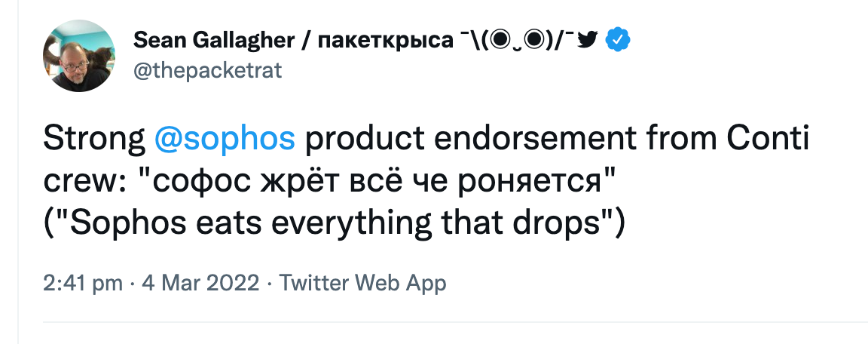This screenshot has width=868, height=344.
Task: Click the 4 Mar 2022 date
Action: pos(200,283)
